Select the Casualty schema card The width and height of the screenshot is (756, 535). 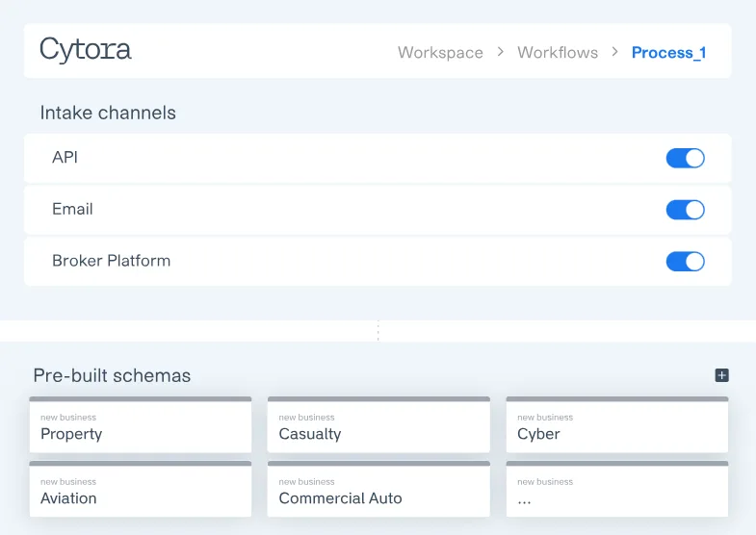(378, 424)
